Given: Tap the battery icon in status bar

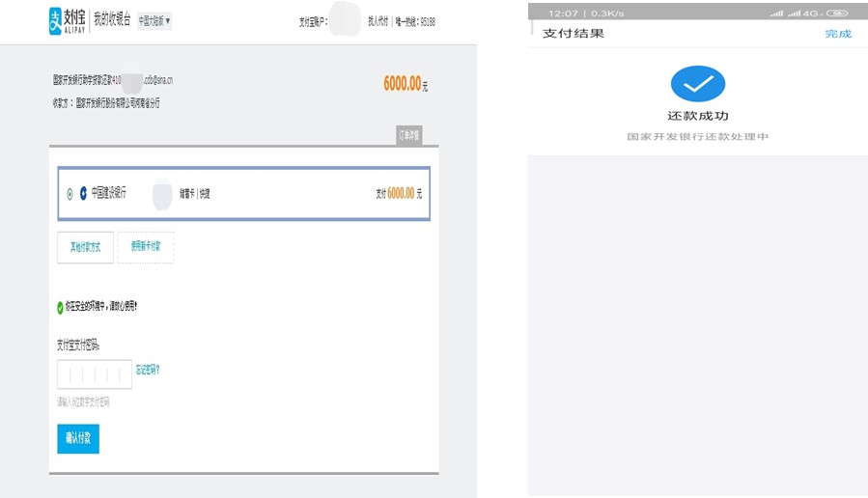Looking at the screenshot, I should pyautogui.click(x=837, y=13).
